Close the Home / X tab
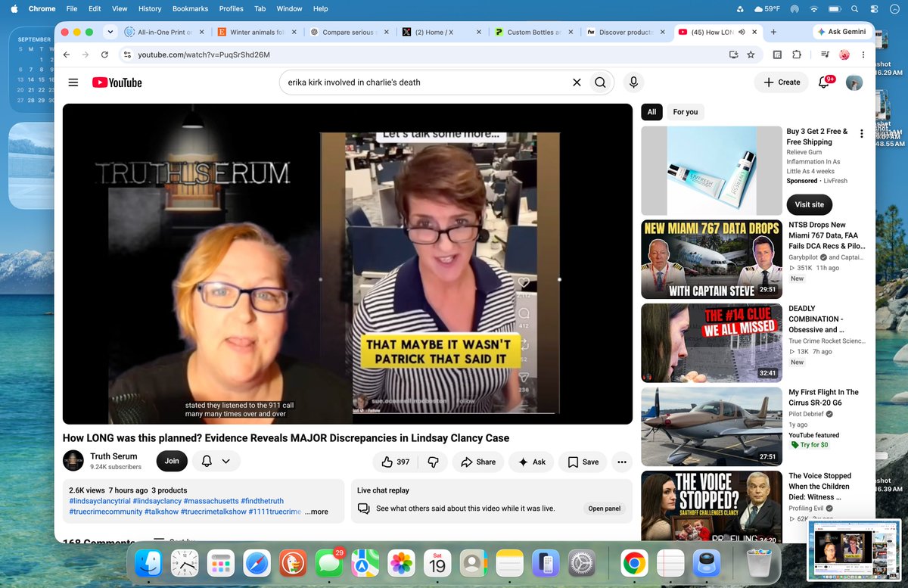908x588 pixels. (x=478, y=33)
